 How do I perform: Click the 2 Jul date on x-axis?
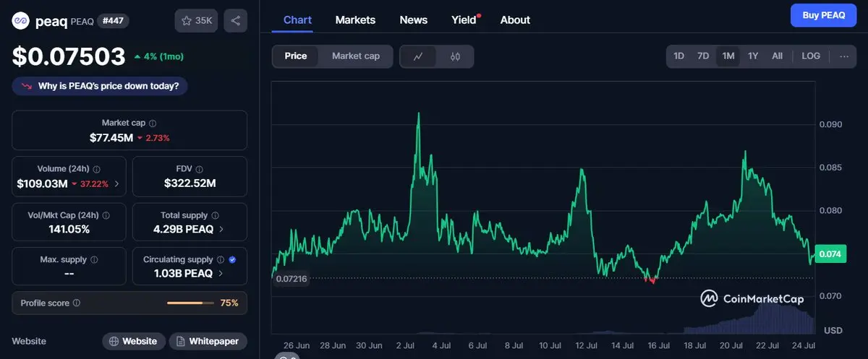tap(405, 345)
